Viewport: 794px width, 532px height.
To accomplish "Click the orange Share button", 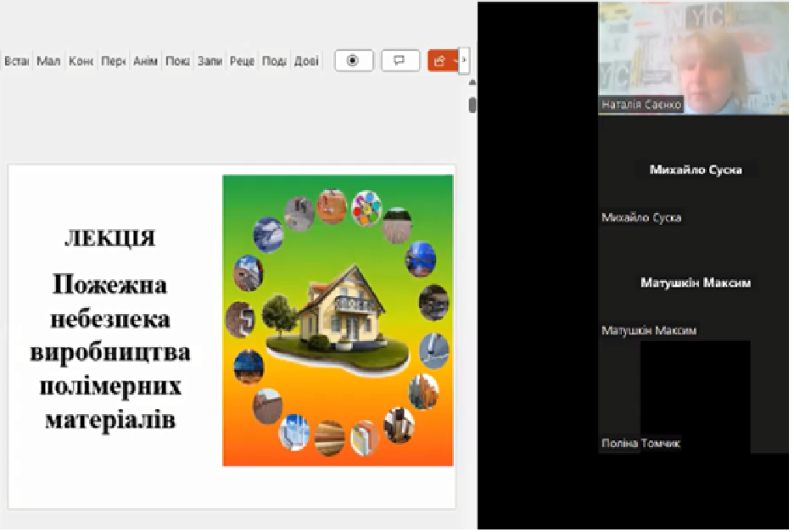I will pos(440,61).
